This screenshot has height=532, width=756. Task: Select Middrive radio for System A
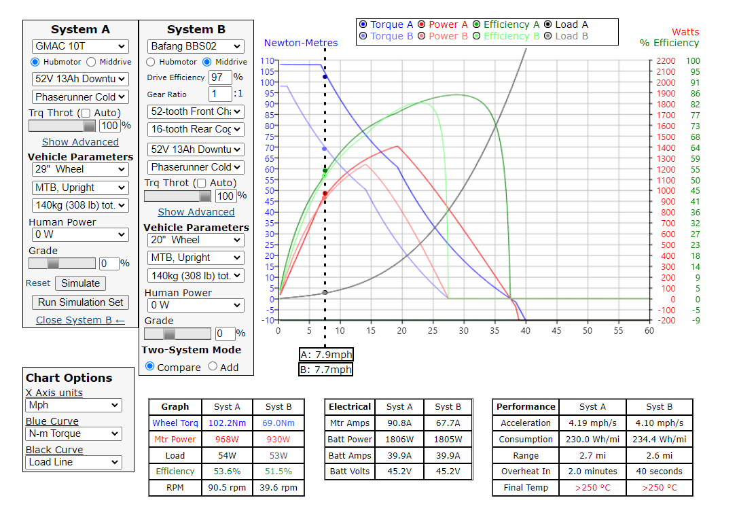click(91, 62)
